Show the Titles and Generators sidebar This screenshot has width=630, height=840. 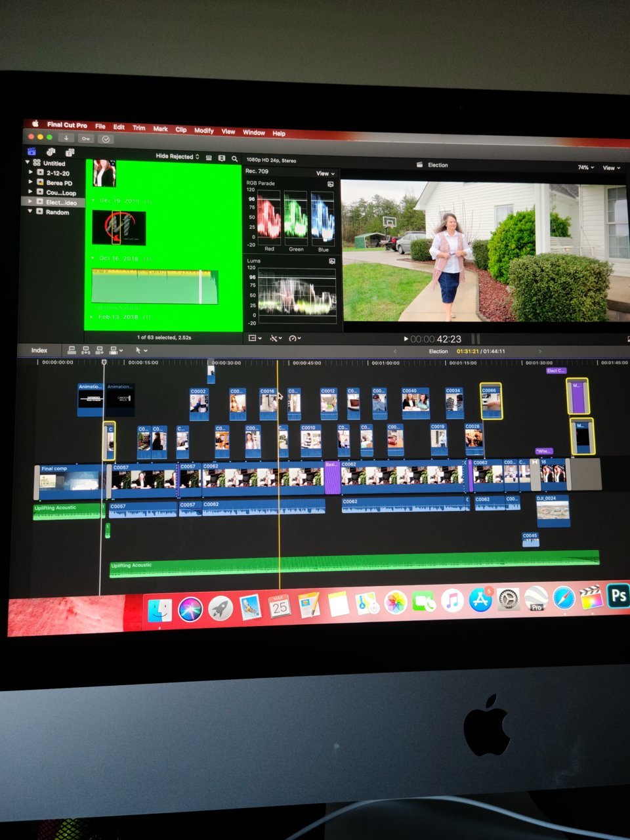tap(70, 153)
